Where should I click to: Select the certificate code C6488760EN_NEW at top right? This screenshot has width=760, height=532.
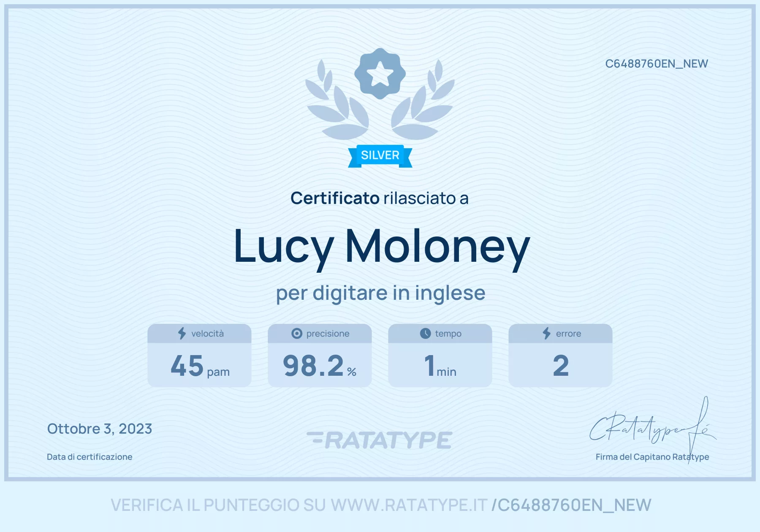coord(657,64)
